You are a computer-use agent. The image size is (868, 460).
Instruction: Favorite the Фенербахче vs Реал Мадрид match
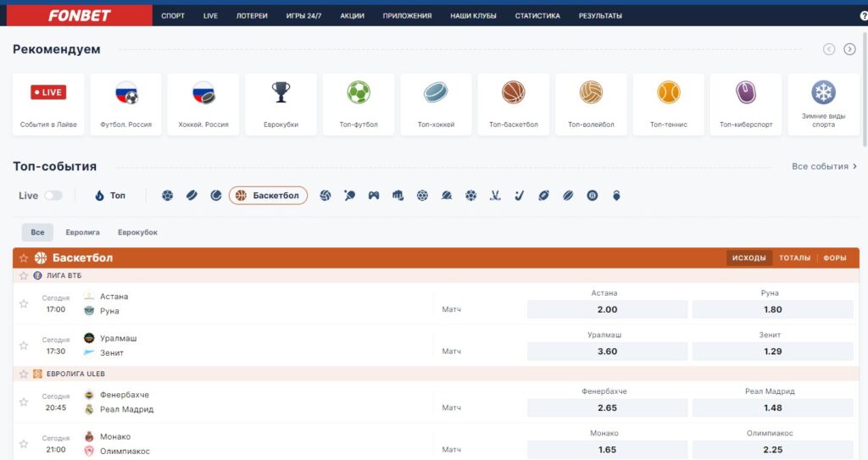coord(23,402)
